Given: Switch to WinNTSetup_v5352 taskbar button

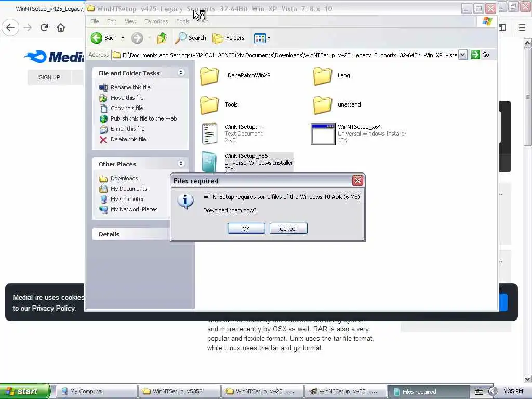Looking at the screenshot, I should click(179, 391).
